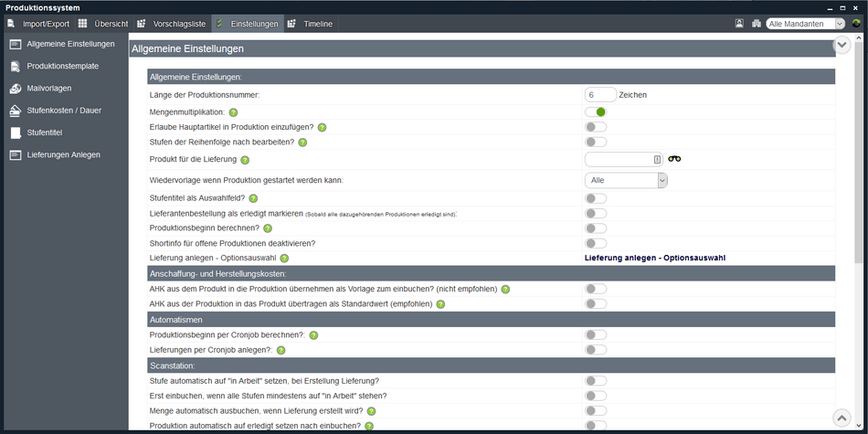Click the Mailvorlagen sidebar icon
Viewport: 868px width, 434px height.
click(x=16, y=89)
